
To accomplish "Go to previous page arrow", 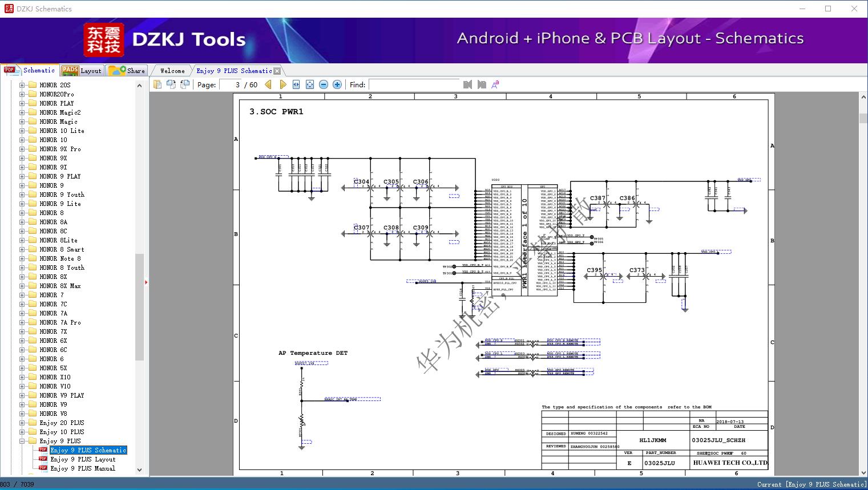I will (x=269, y=84).
